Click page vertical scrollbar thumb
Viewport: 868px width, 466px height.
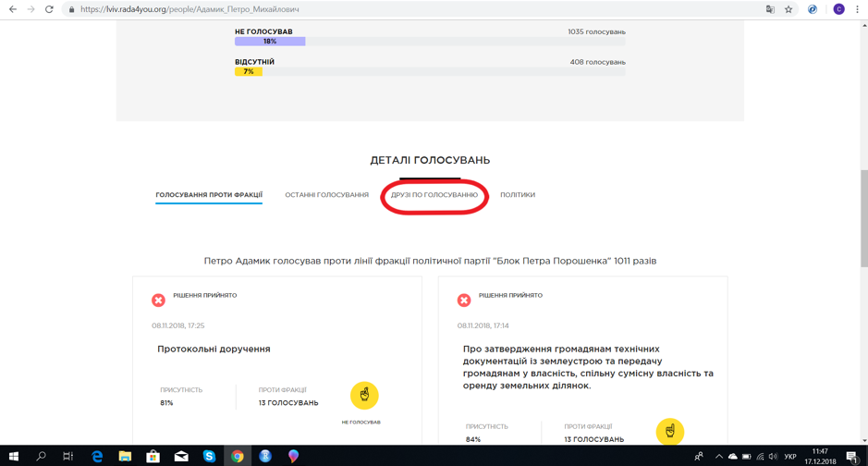click(x=864, y=218)
